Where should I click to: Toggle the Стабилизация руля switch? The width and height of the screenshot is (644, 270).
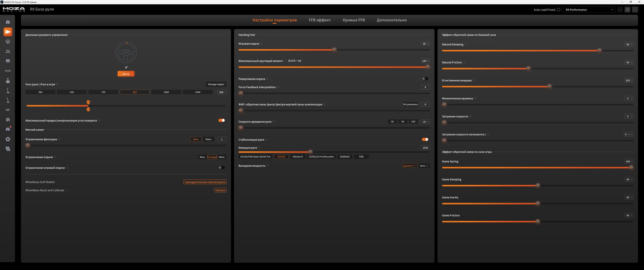(x=425, y=139)
